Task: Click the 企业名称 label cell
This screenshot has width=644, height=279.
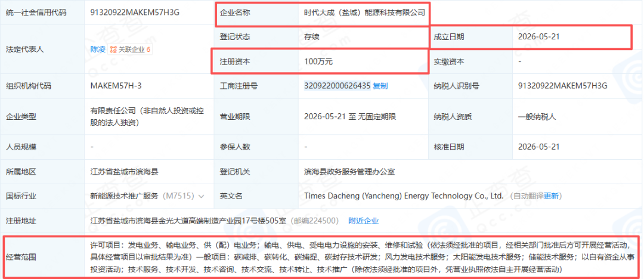Action: (256, 13)
